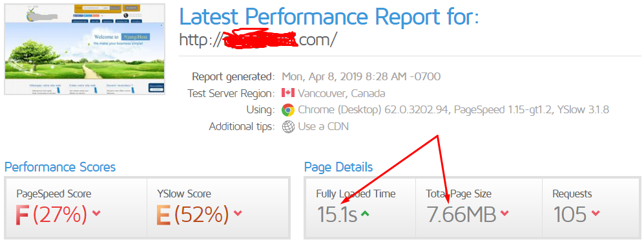The width and height of the screenshot is (644, 244).
Task: Select the YSlow Score E (52%) box
Action: [x=218, y=208]
